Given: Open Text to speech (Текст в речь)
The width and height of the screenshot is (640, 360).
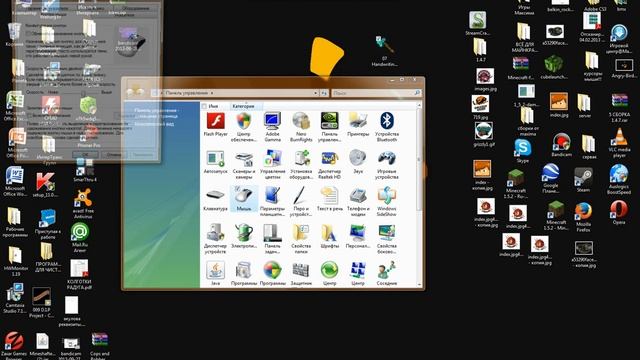Looking at the screenshot, I should click(x=329, y=199).
